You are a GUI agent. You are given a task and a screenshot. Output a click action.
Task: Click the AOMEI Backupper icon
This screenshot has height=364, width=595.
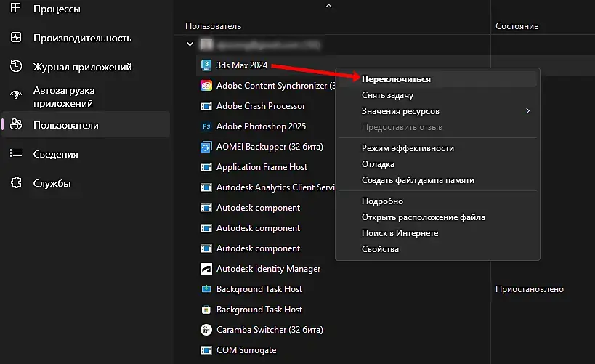tap(206, 147)
